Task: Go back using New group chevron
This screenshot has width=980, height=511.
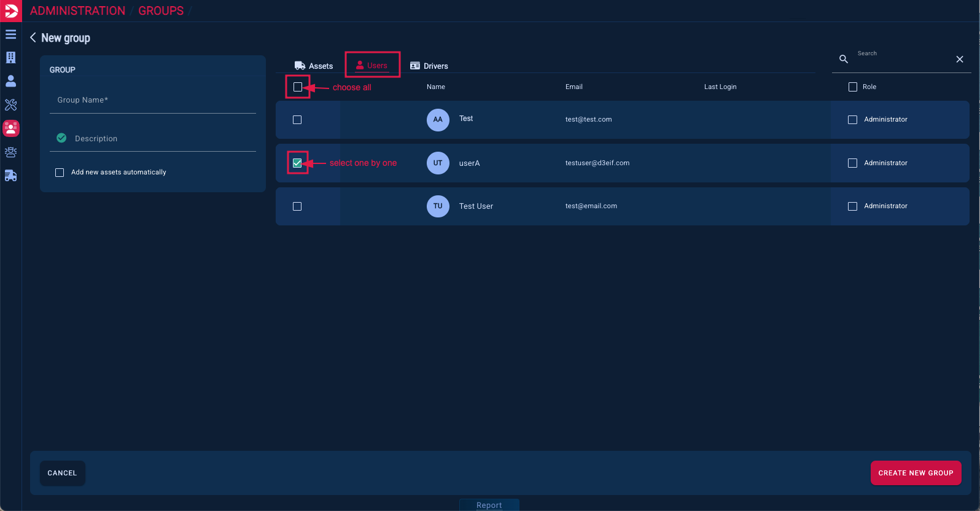Action: (33, 37)
